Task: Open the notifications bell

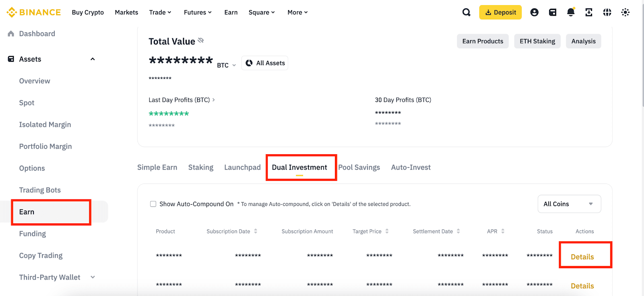Action: pyautogui.click(x=571, y=12)
